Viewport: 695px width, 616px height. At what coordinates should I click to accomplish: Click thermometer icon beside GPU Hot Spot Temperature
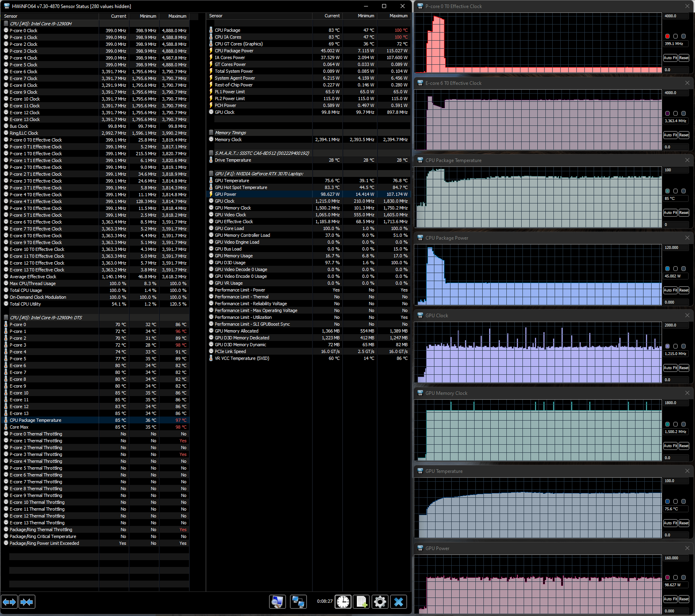point(211,187)
